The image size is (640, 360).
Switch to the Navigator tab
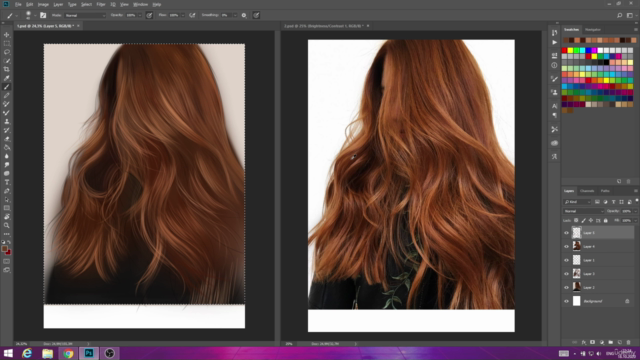pos(593,29)
